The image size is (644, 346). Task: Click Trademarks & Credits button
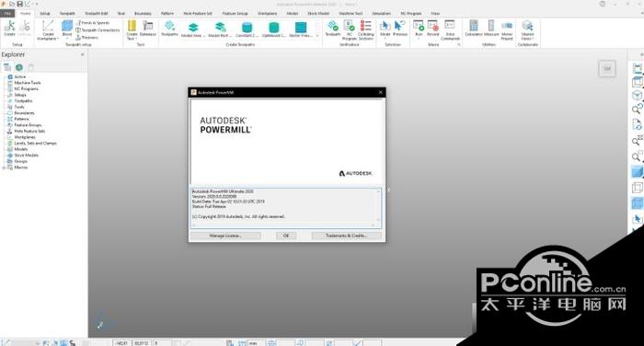click(x=346, y=236)
